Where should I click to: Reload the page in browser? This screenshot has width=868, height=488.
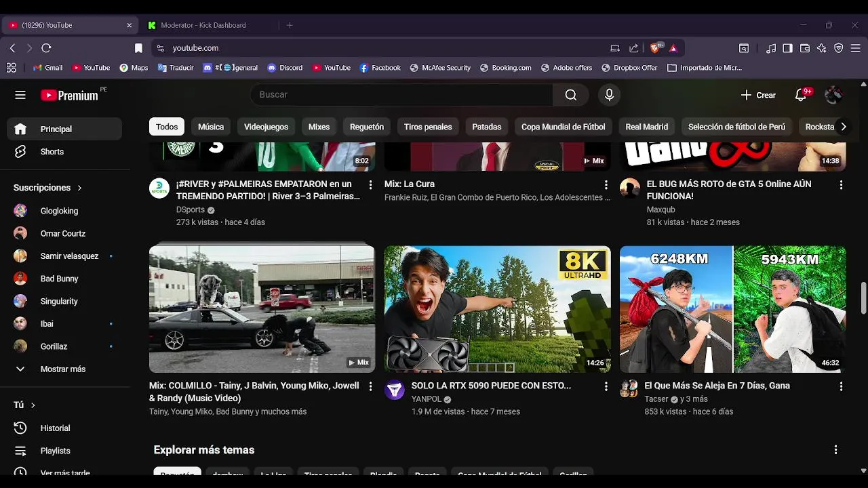[x=46, y=48]
